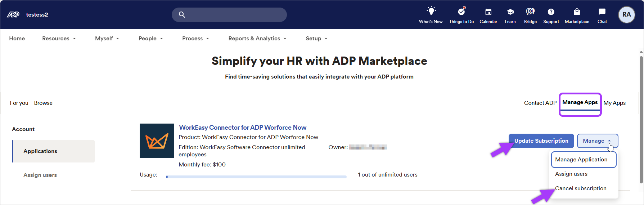Click the usage progress bar
Image resolution: width=644 pixels, height=205 pixels.
click(256, 177)
